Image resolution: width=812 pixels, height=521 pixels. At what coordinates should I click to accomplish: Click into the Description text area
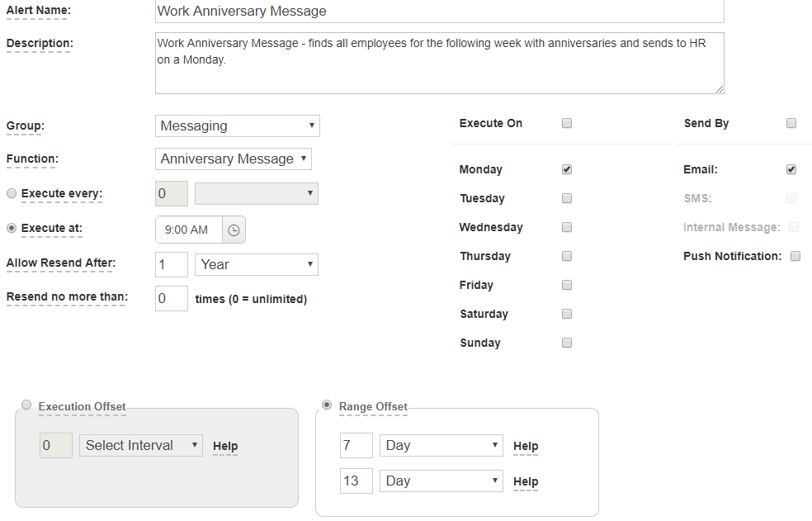pyautogui.click(x=440, y=64)
